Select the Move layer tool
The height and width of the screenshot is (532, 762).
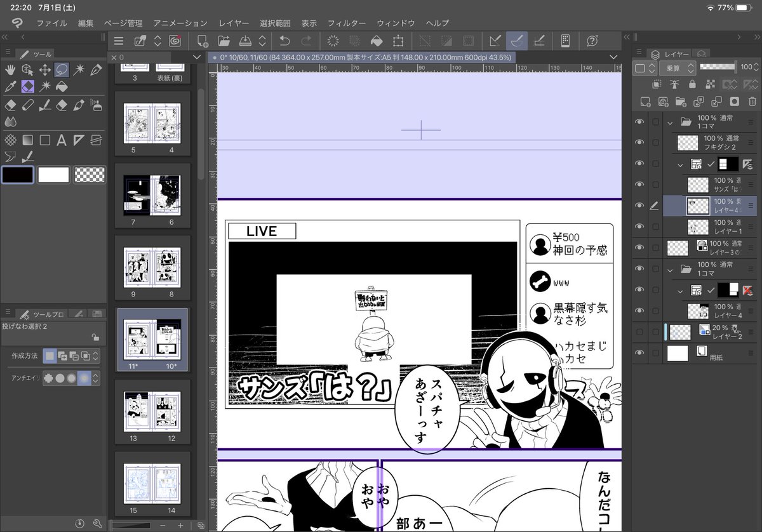[44, 70]
